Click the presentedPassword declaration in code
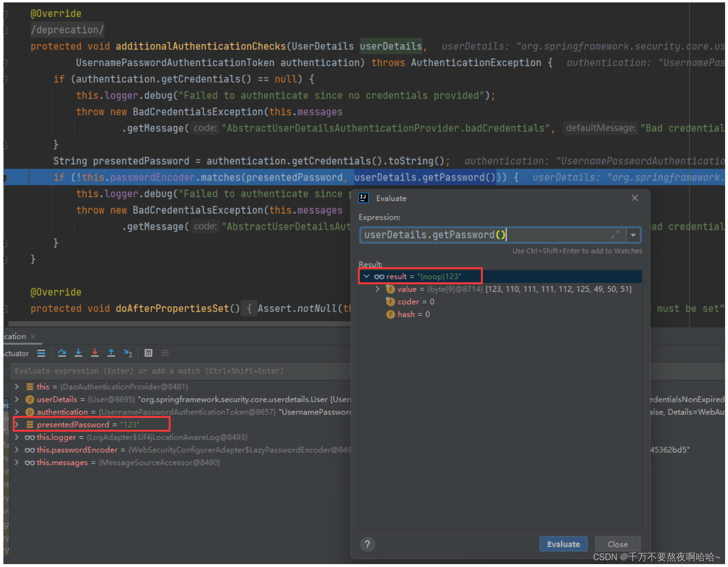 click(141, 161)
